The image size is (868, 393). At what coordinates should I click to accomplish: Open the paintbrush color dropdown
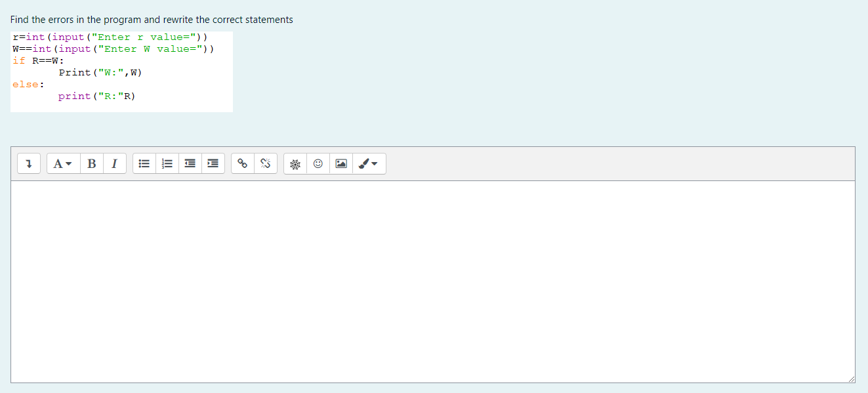click(x=369, y=164)
